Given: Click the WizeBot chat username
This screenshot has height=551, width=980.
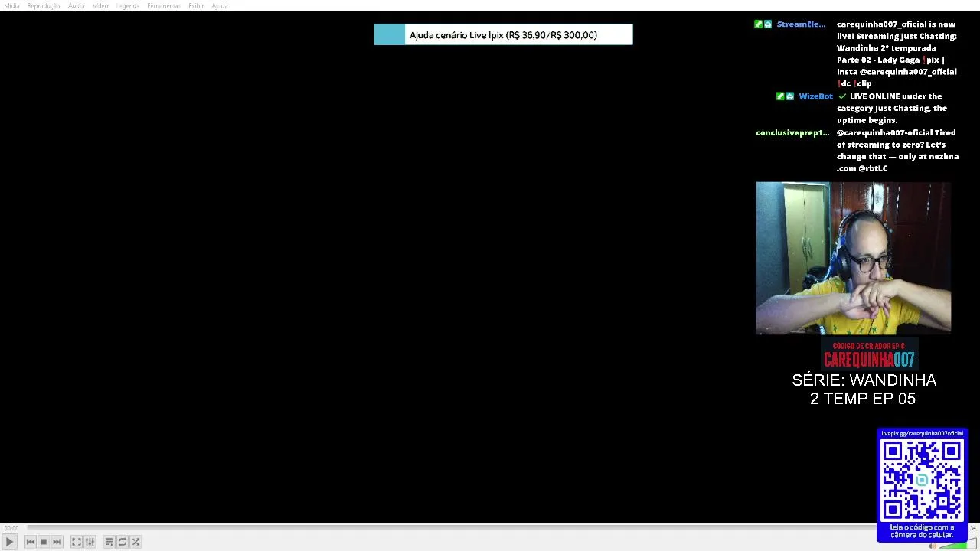Looking at the screenshot, I should coord(815,96).
